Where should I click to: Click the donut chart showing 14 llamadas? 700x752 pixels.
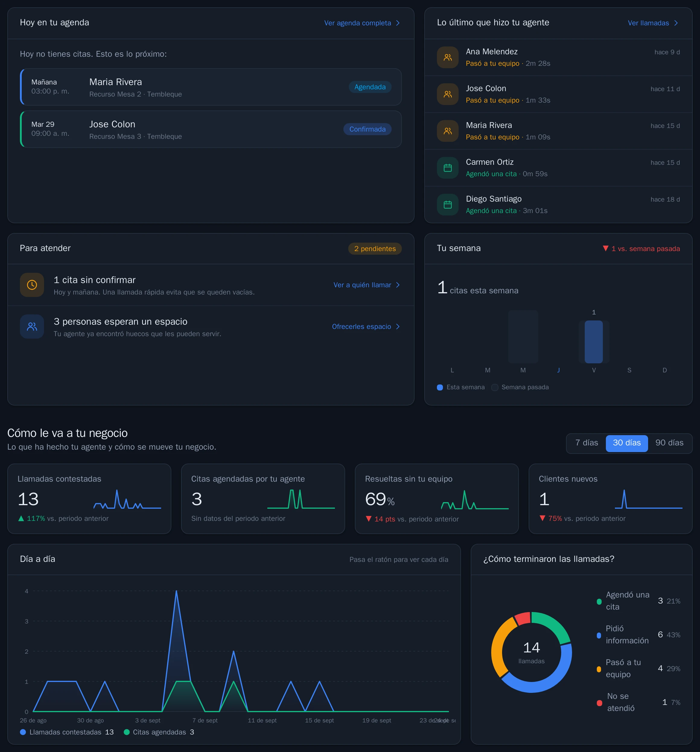tap(531, 652)
